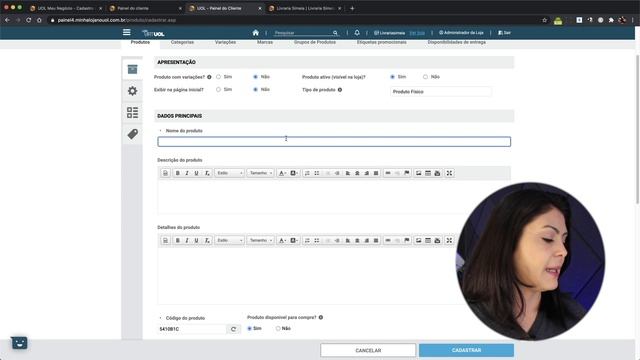Insert table in Descrição do produto editor
The height and width of the screenshot is (360, 640).
click(x=428, y=173)
